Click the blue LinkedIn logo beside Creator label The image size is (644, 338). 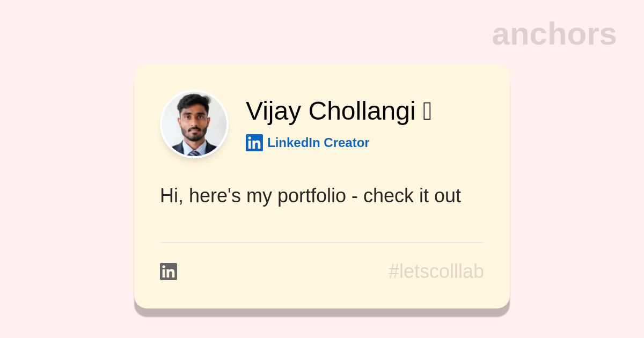tap(254, 143)
